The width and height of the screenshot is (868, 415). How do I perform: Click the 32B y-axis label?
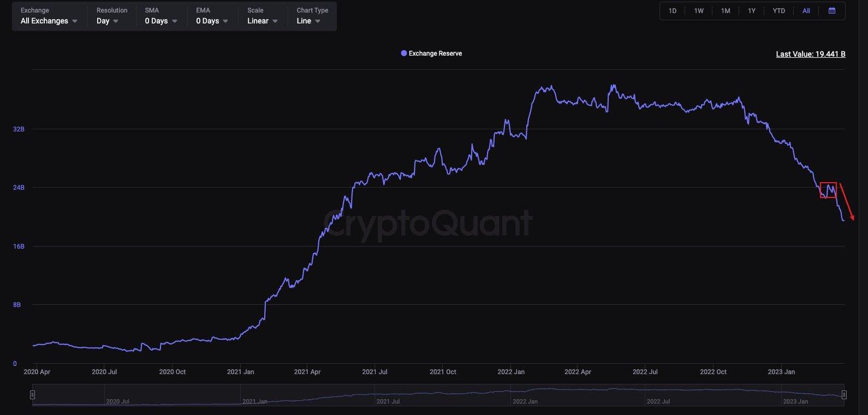click(19, 129)
